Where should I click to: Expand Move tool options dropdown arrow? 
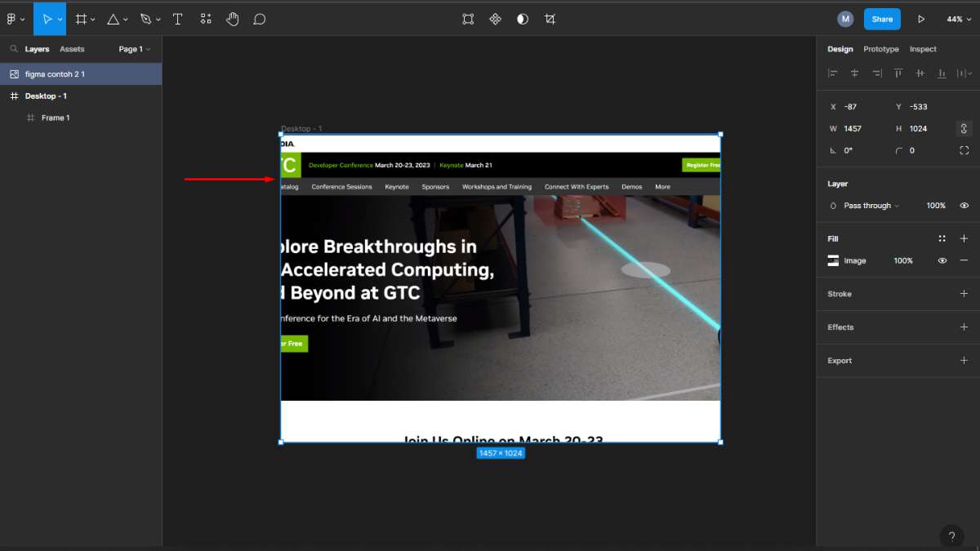[60, 19]
